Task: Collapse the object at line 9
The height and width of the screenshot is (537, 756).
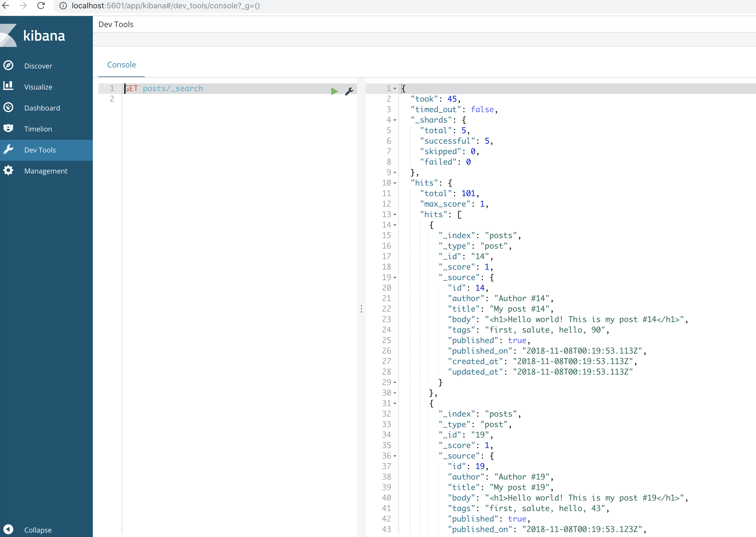Action: click(394, 172)
